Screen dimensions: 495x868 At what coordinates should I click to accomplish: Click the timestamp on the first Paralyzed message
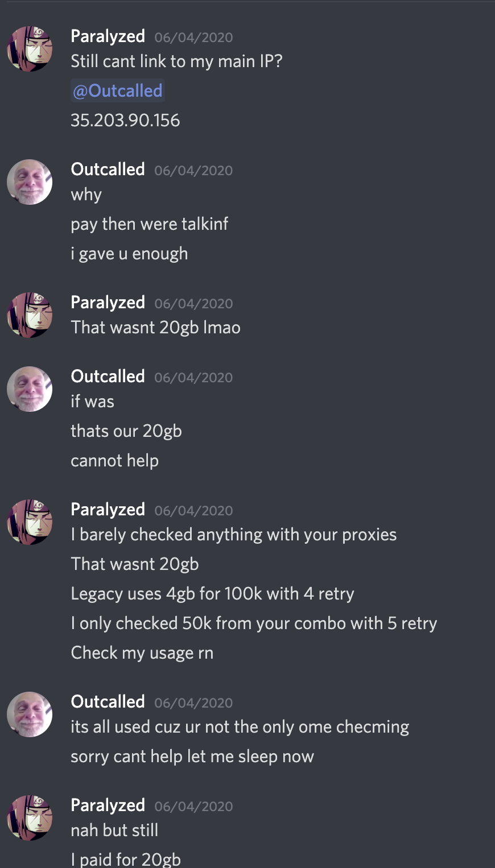193,38
